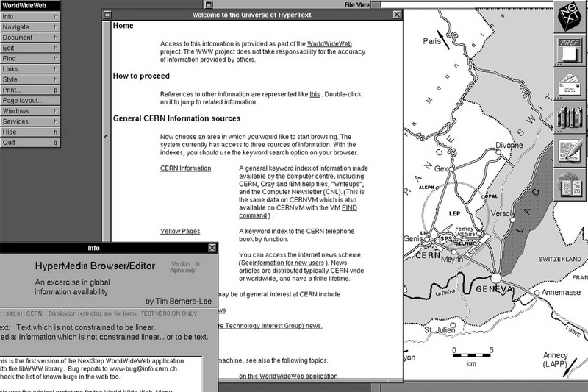Click the 'General CERN Information sources' heading
This screenshot has width=588, height=392.
click(x=176, y=118)
